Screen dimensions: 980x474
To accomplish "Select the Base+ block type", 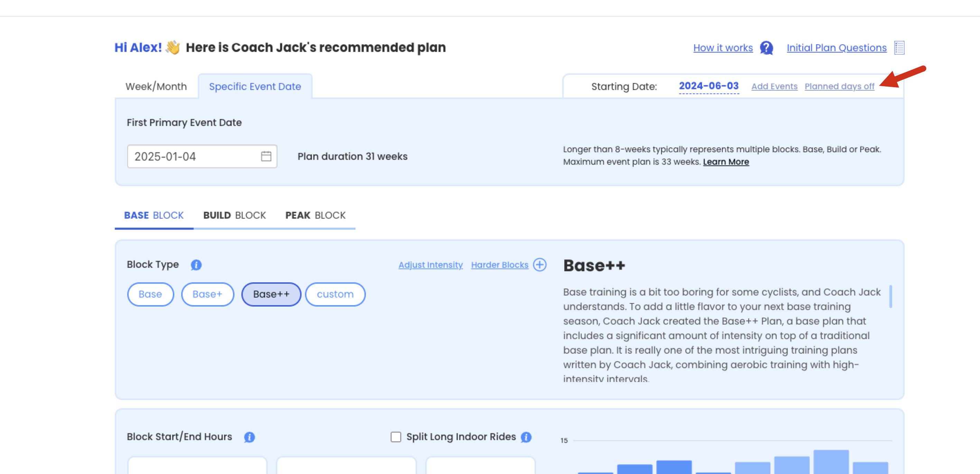I will (207, 294).
